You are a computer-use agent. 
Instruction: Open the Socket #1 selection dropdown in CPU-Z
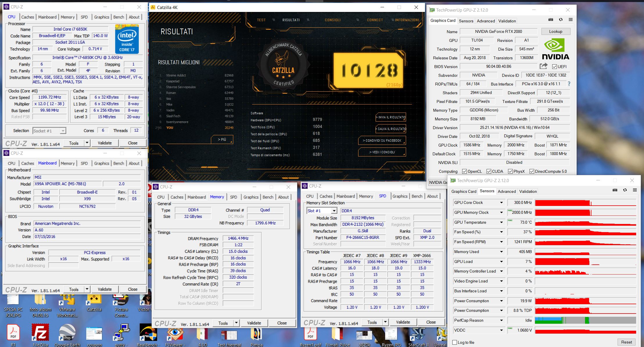(49, 131)
